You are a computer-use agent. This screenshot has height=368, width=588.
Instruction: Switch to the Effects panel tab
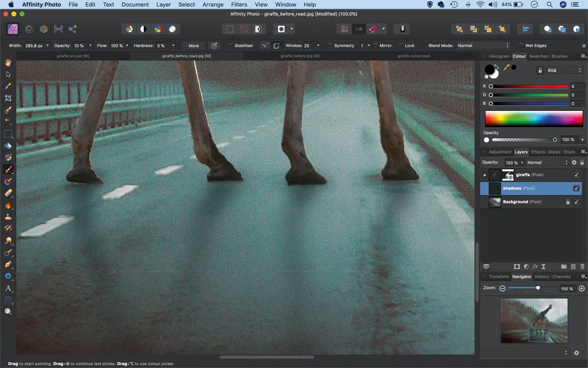coord(537,152)
